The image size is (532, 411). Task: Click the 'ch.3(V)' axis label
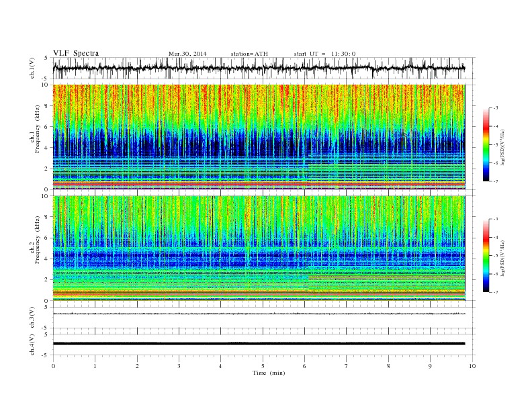(x=32, y=318)
